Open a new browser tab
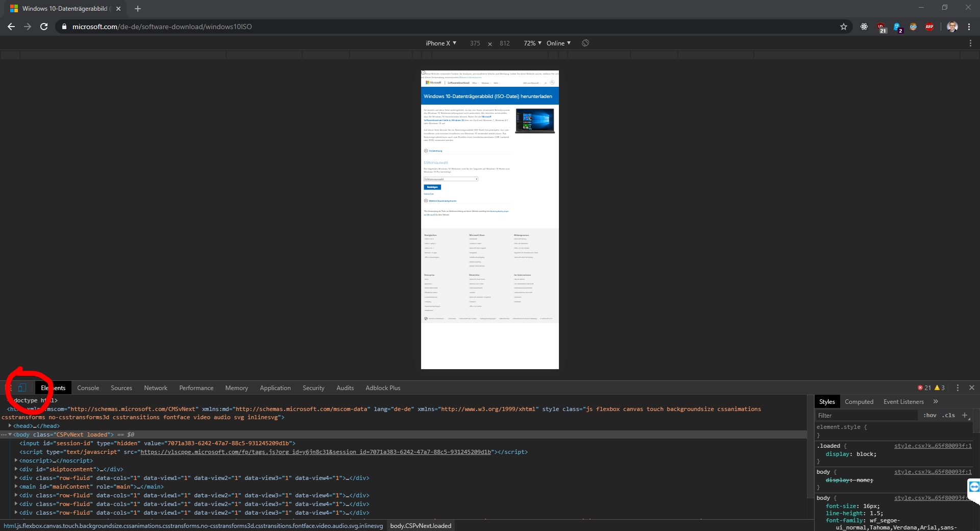This screenshot has height=531, width=980. 138,9
